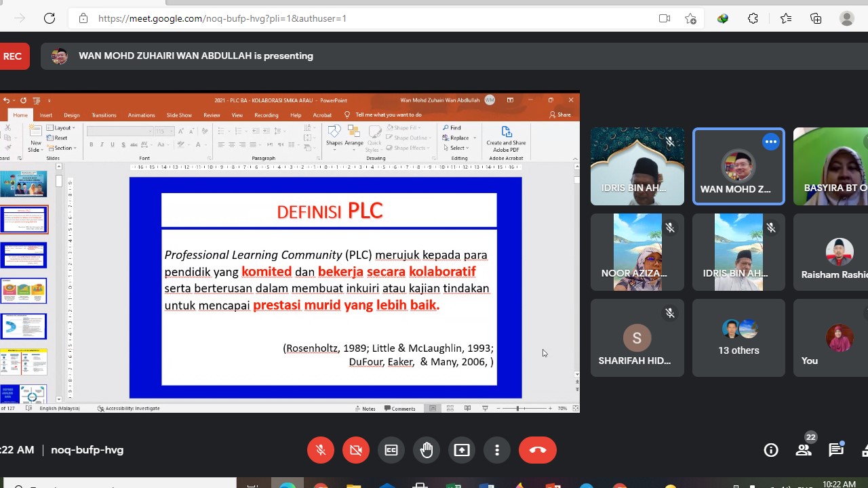Click the taskbar clock showing 10:22 AM
868x488 pixels.
(839, 484)
